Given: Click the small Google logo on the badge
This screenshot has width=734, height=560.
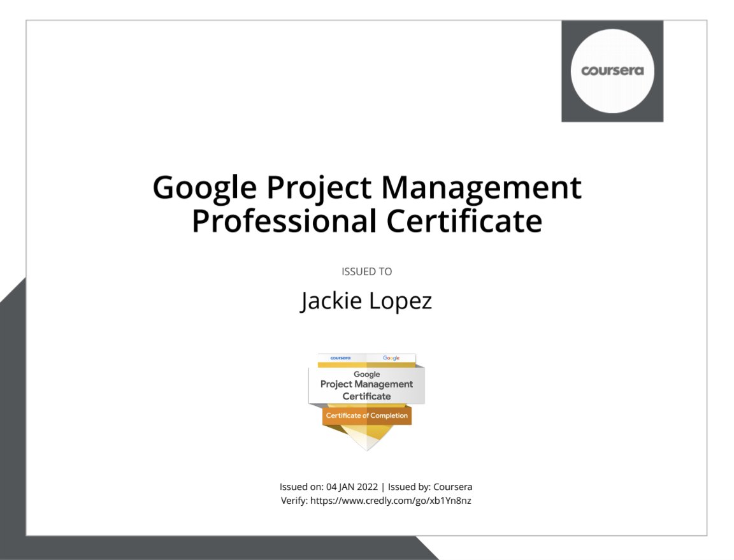Looking at the screenshot, I should tap(391, 358).
